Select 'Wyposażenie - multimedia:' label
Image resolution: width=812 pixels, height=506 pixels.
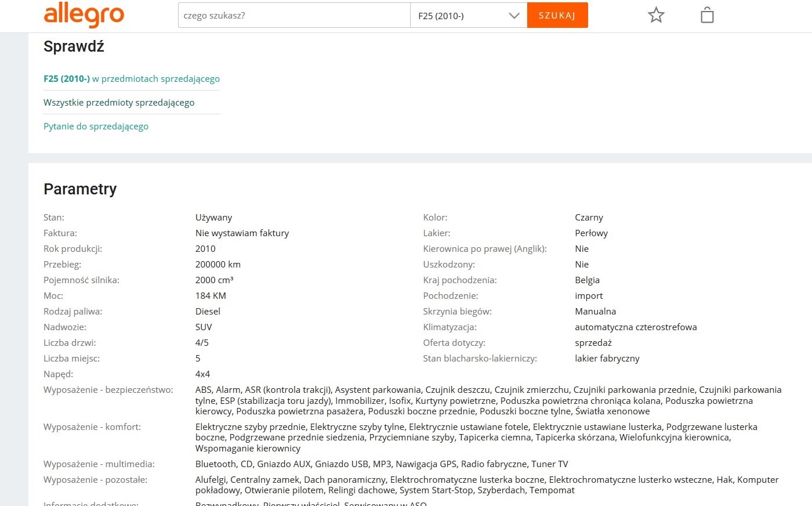tap(99, 464)
